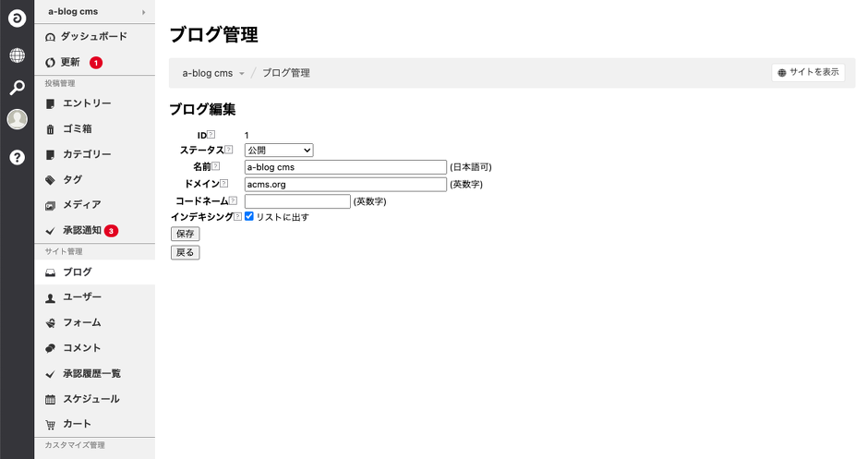The height and width of the screenshot is (459, 868).
Task: Open the globe site icon in dark rail
Action: tap(18, 55)
